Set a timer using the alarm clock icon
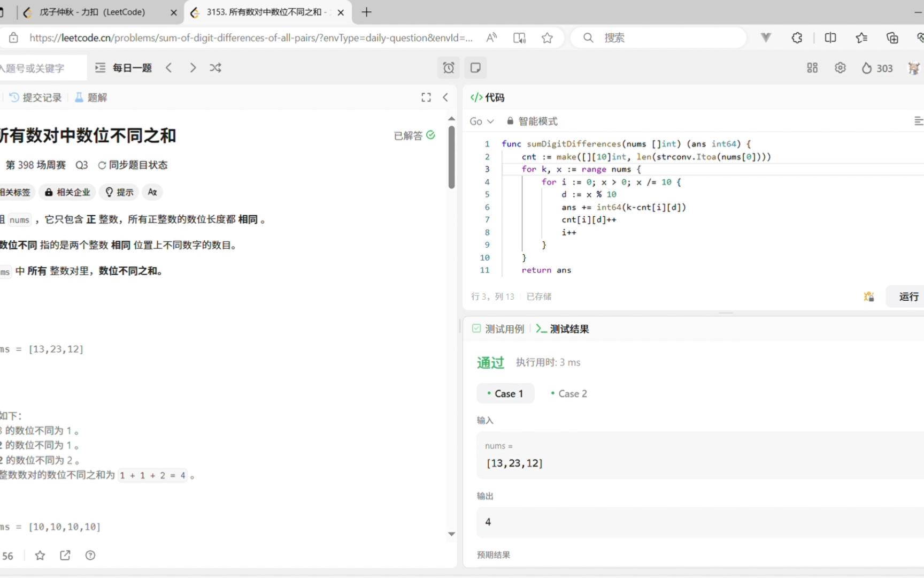The width and height of the screenshot is (924, 578). (x=449, y=68)
